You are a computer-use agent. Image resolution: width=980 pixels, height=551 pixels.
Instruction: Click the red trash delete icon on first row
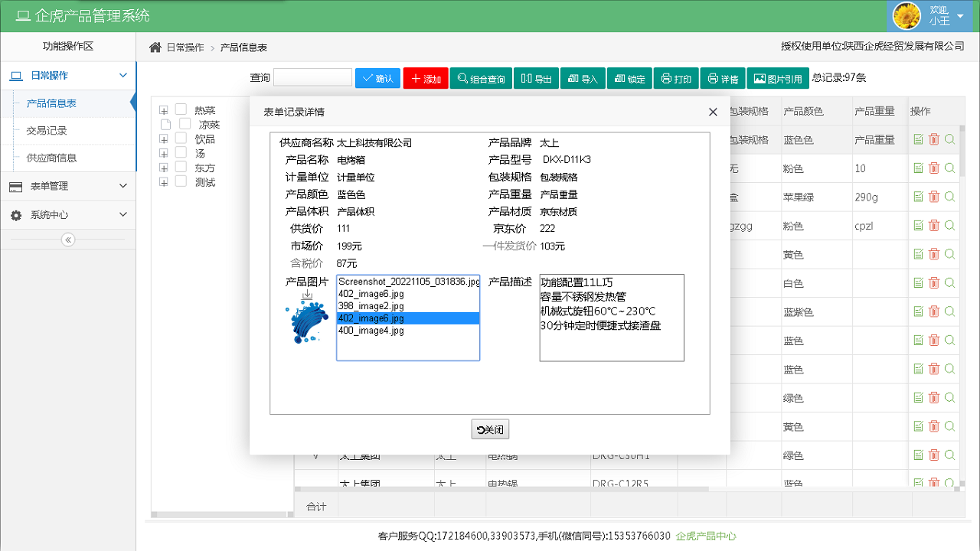(x=933, y=139)
